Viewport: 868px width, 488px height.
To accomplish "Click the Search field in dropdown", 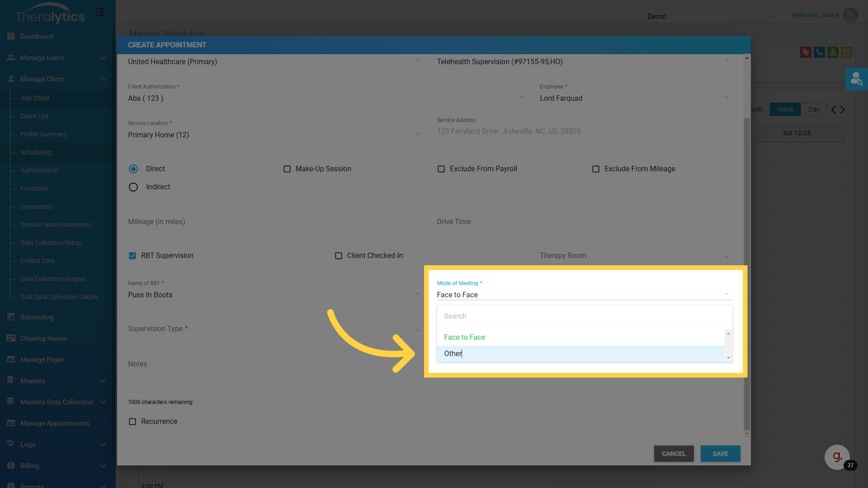I will pyautogui.click(x=583, y=316).
